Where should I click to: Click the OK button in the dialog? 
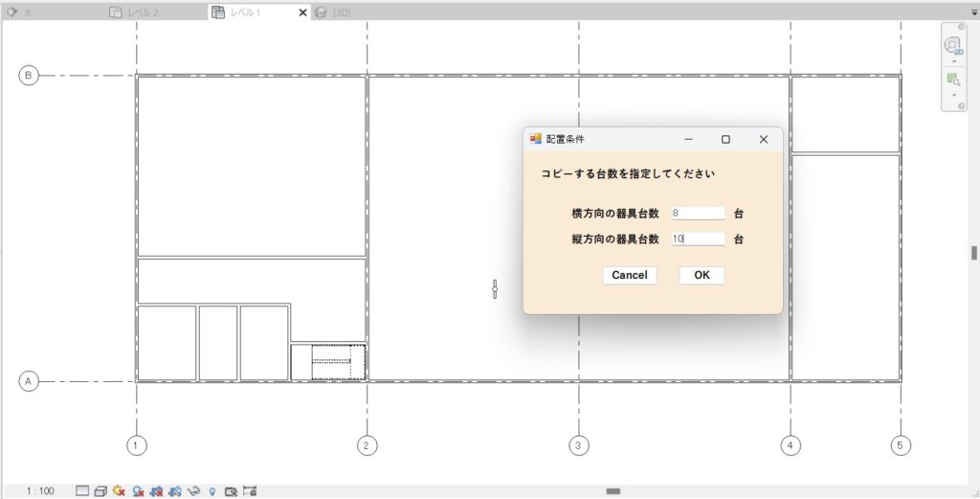tap(702, 275)
